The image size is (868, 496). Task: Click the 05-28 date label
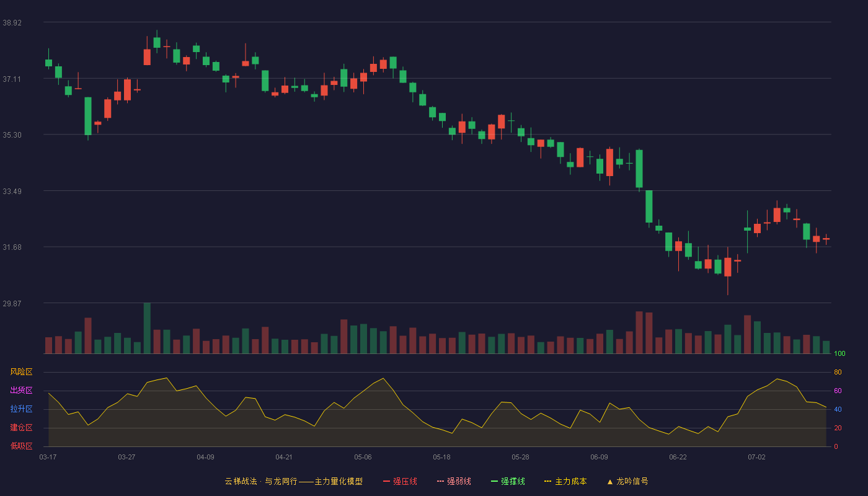coord(520,457)
